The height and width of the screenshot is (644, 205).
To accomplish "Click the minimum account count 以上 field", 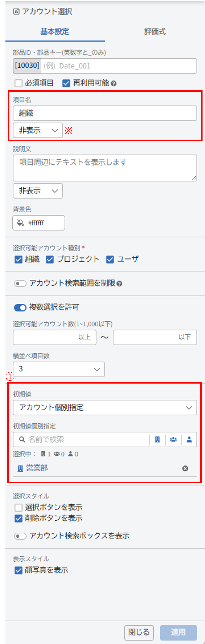I will [x=55, y=337].
